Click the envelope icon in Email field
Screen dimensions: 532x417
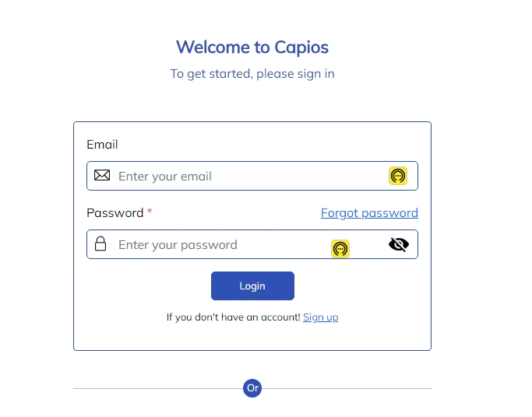point(102,176)
